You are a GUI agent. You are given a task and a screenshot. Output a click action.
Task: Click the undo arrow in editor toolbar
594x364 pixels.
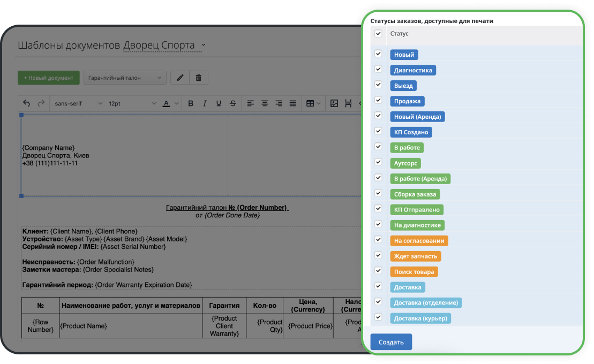click(27, 103)
